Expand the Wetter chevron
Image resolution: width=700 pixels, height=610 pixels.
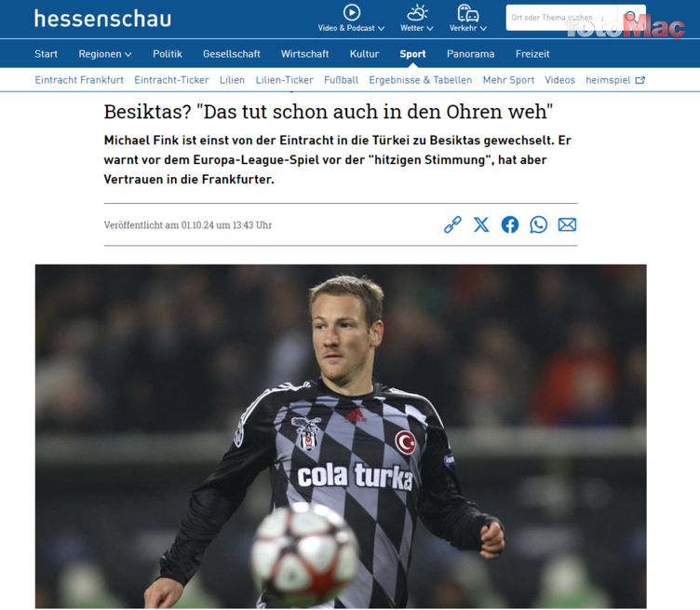[430, 28]
